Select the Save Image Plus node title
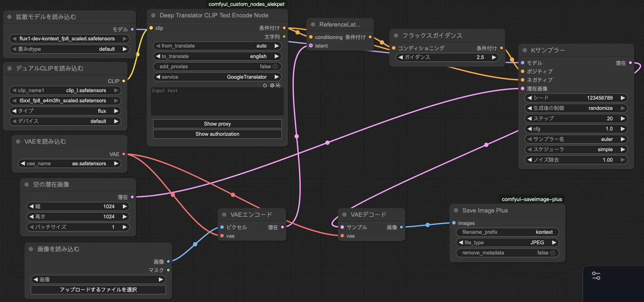 tap(485, 210)
